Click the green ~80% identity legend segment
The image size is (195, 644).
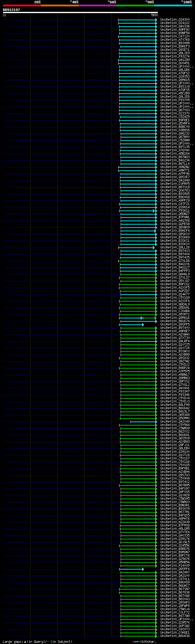[135, 5]
